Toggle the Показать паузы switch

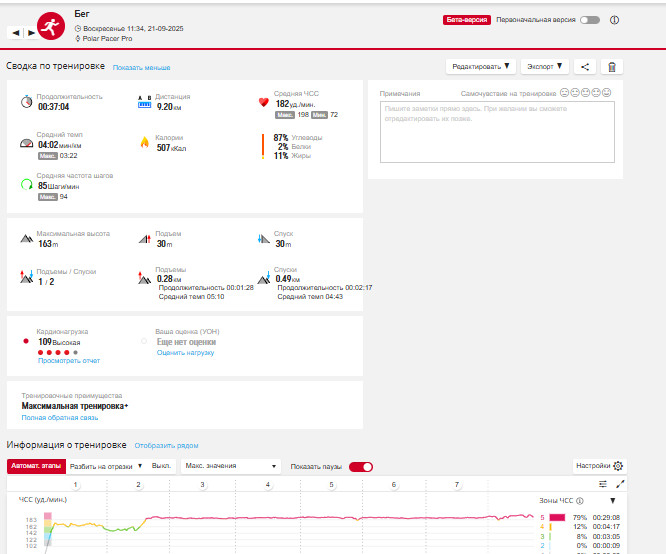361,466
